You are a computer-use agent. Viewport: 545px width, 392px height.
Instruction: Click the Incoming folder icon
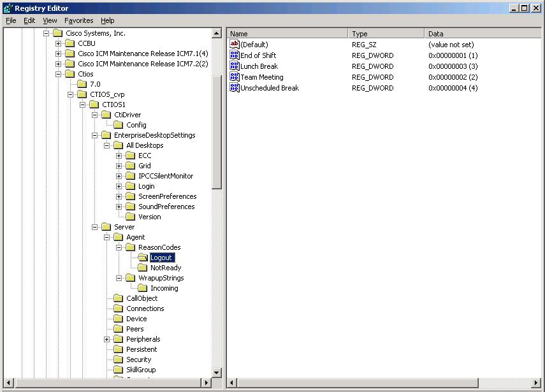click(x=143, y=288)
